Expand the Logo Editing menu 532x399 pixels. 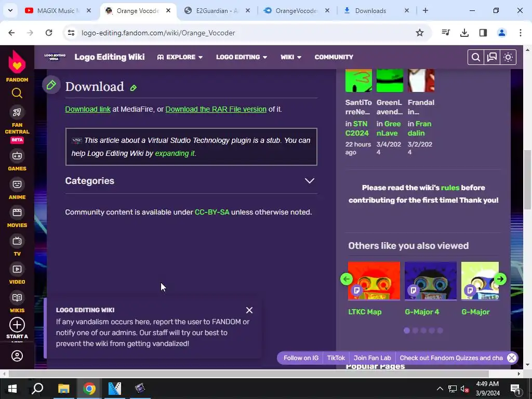[x=242, y=57]
